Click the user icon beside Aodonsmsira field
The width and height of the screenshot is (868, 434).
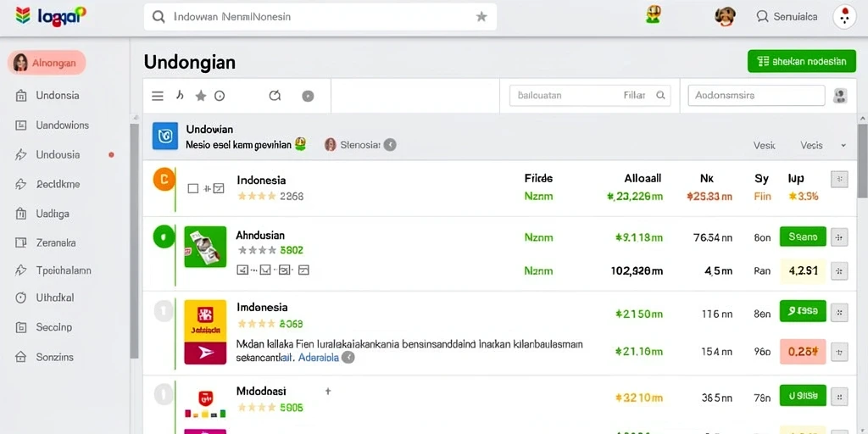[840, 96]
